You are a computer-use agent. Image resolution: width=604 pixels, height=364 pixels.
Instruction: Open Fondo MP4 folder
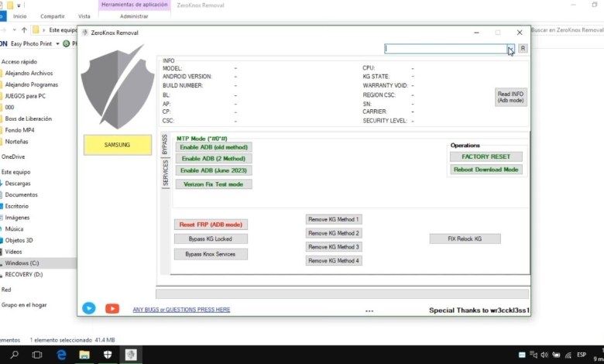(19, 130)
